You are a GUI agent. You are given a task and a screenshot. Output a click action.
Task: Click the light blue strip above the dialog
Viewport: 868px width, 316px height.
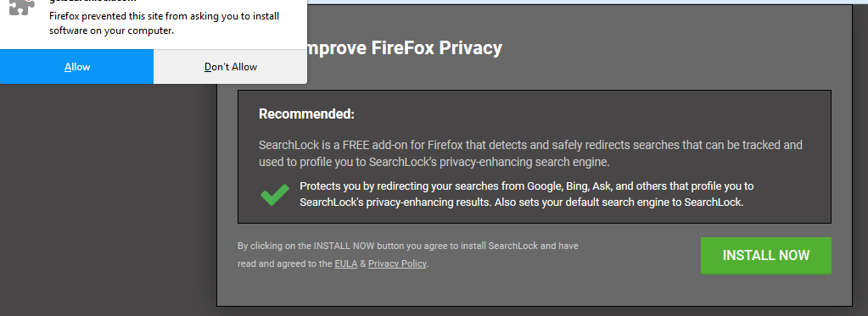click(x=587, y=3)
